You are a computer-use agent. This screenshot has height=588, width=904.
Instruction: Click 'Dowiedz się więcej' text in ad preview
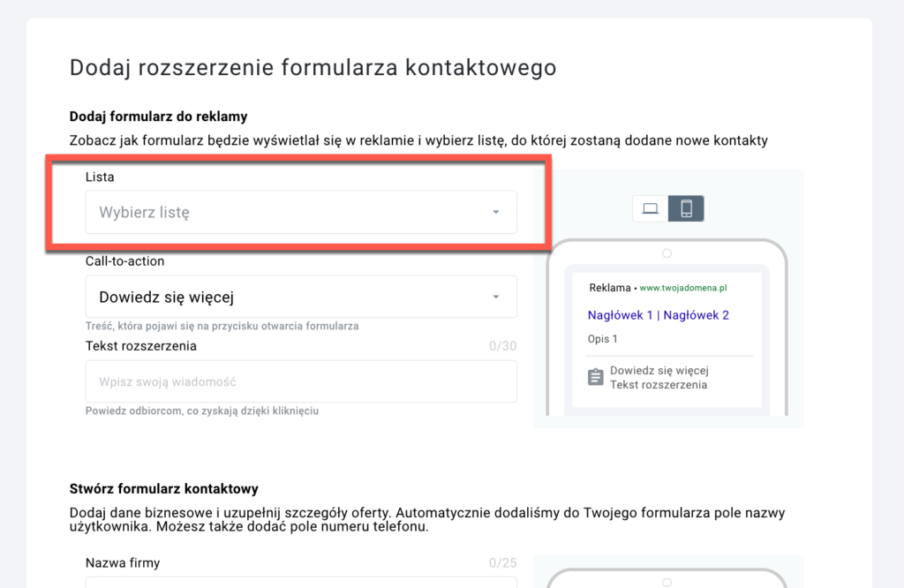click(659, 371)
